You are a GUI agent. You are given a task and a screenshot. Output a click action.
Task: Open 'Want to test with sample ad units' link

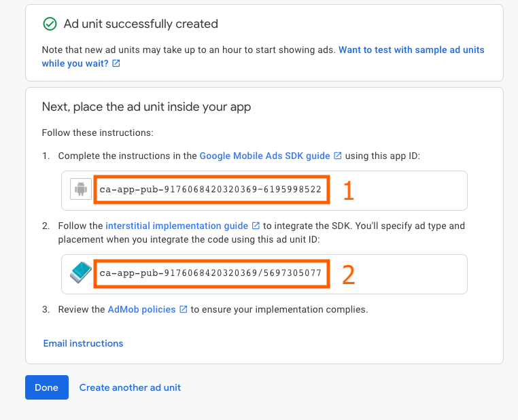(x=411, y=50)
